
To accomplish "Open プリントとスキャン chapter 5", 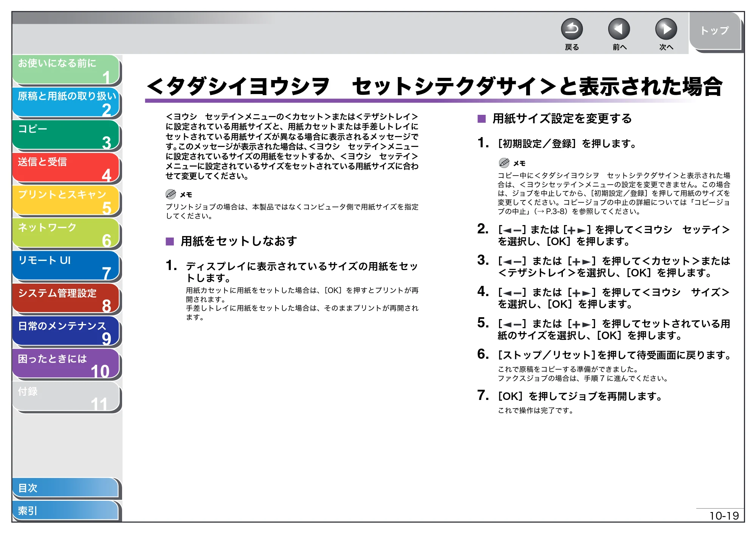I will coord(66,201).
